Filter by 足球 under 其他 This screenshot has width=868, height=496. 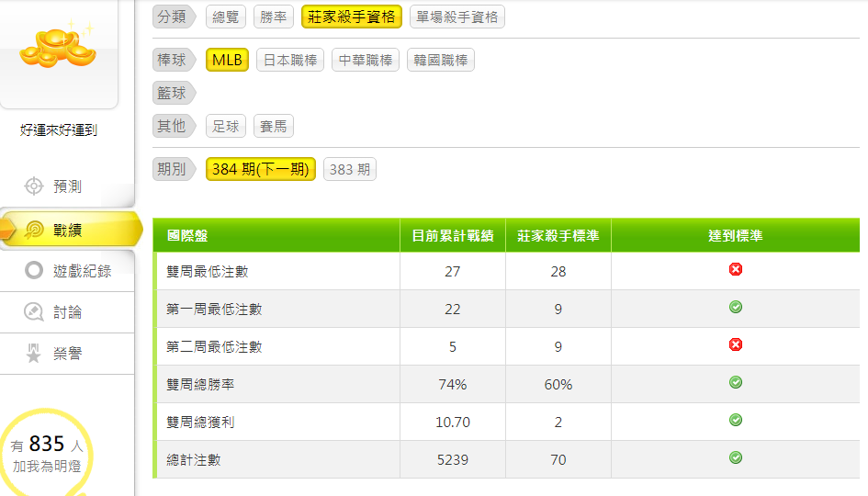pyautogui.click(x=226, y=126)
